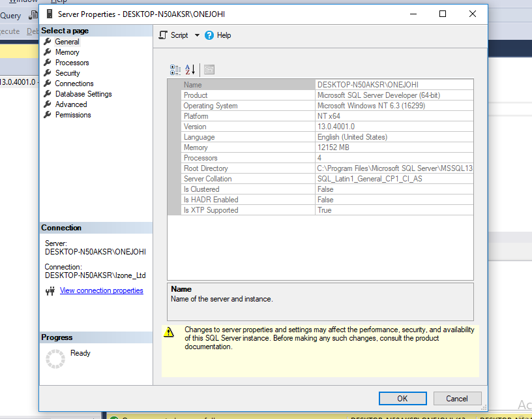
Task: Open the Permissions page
Action: 73,115
